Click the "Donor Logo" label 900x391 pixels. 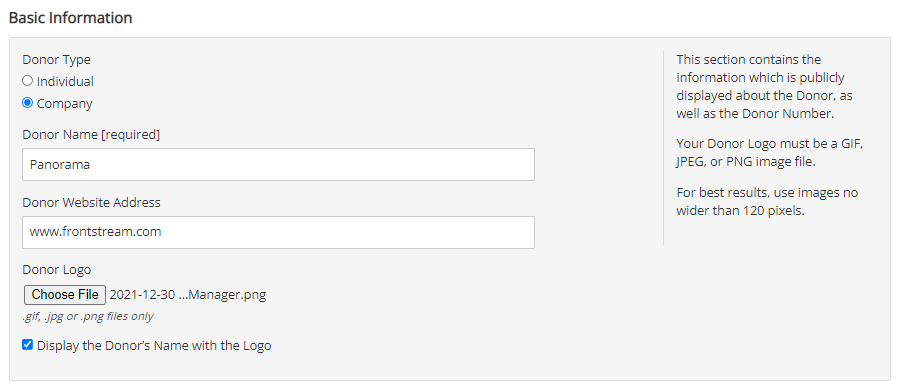[x=57, y=269]
